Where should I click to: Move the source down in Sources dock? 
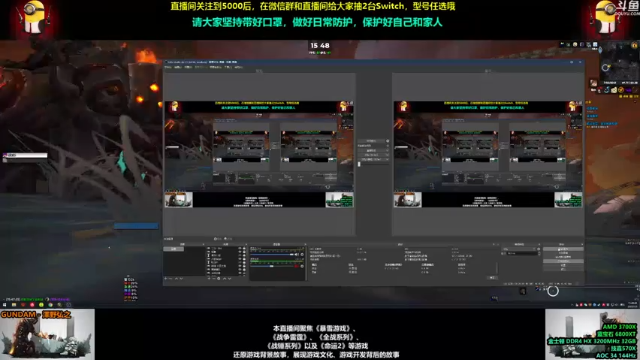[229, 278]
